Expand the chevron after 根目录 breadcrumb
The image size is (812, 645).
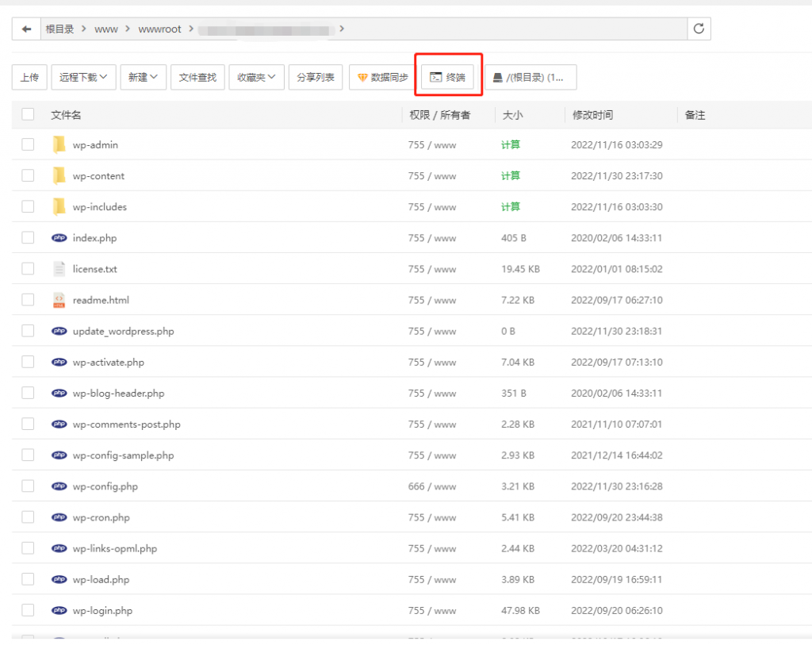click(83, 29)
